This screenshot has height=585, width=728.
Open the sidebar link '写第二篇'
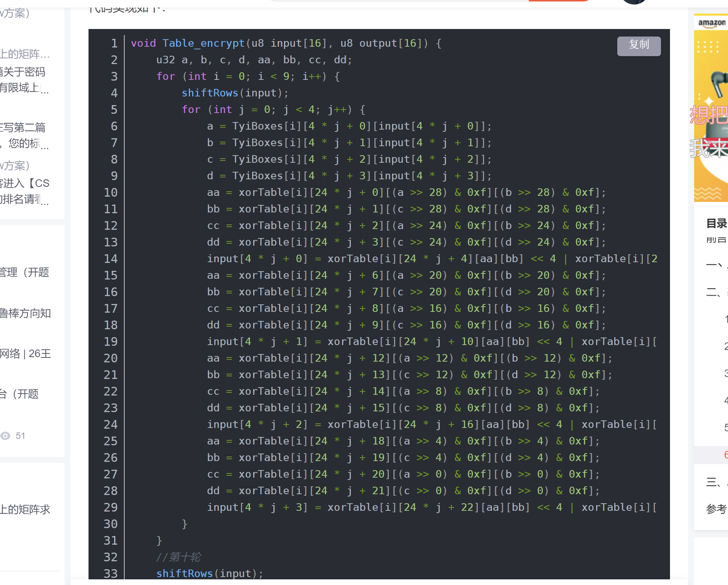click(x=23, y=127)
